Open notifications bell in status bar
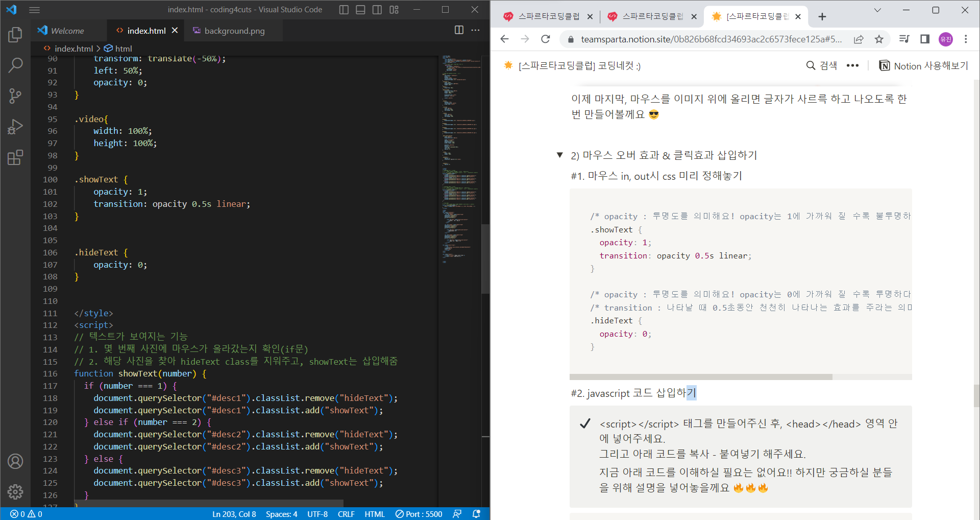 click(x=476, y=514)
